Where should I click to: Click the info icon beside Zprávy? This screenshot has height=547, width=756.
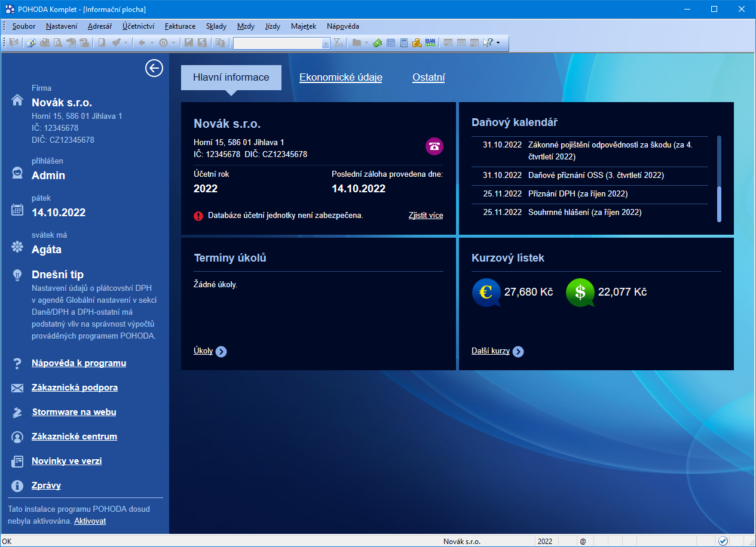click(x=17, y=486)
